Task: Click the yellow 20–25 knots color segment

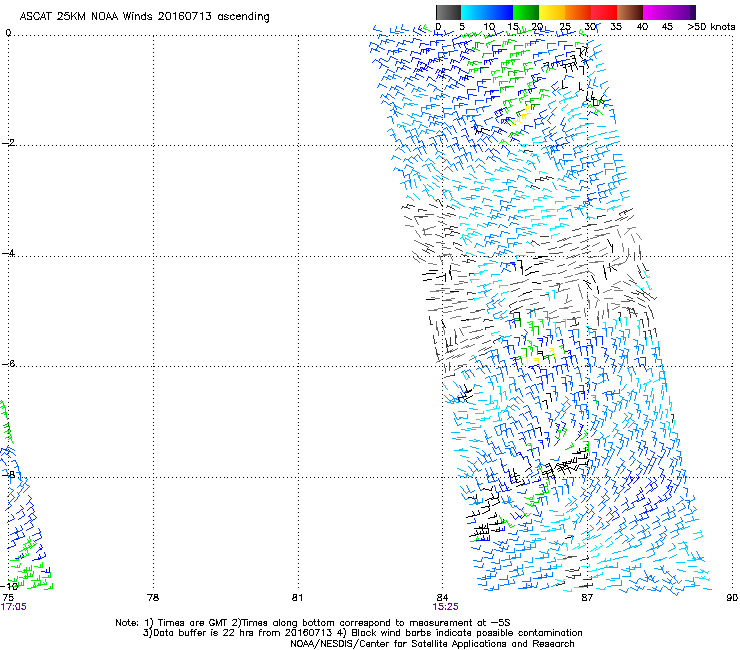Action: pos(552,12)
